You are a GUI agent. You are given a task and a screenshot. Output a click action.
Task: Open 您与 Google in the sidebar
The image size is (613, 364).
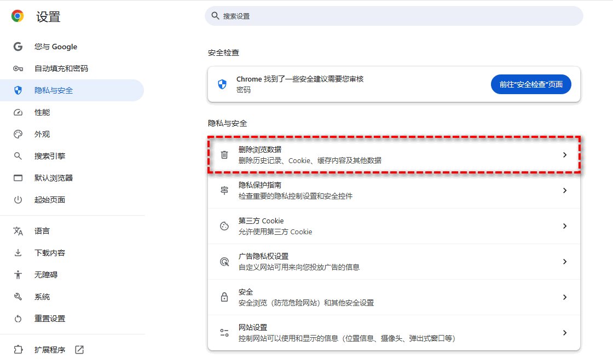pyautogui.click(x=55, y=47)
